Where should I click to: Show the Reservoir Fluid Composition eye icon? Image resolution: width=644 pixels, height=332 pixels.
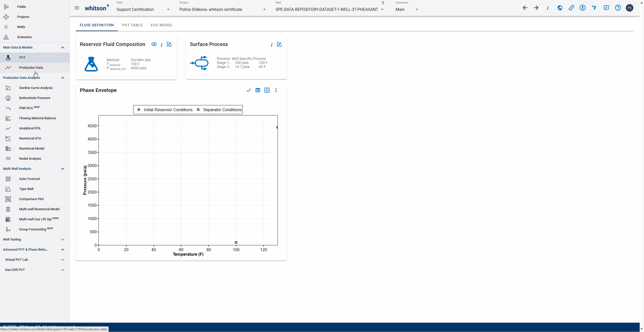(154, 44)
